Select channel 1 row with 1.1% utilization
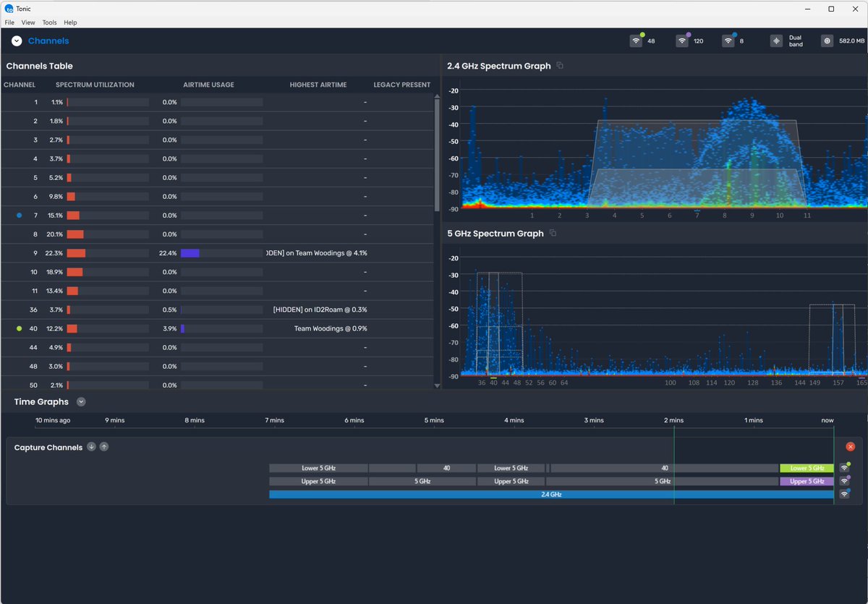The height and width of the screenshot is (604, 868). 217,102
